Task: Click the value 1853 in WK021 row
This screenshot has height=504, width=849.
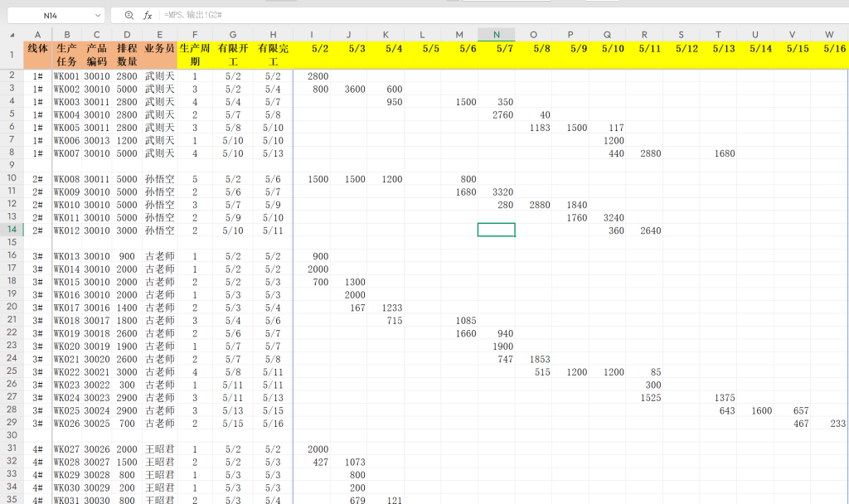Action: 539,359
